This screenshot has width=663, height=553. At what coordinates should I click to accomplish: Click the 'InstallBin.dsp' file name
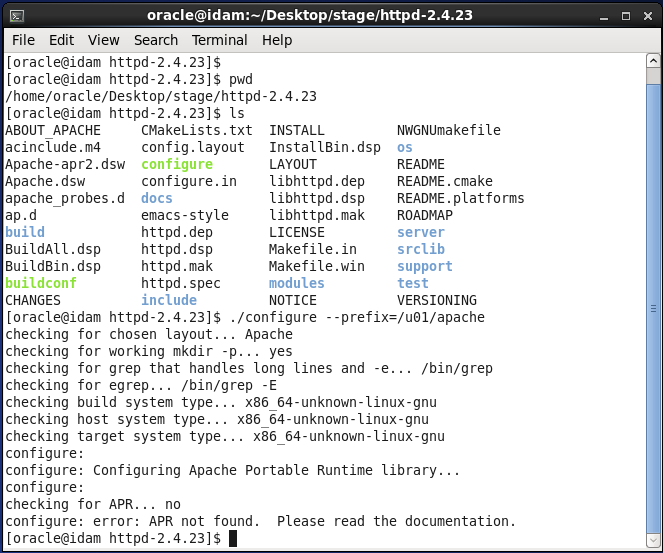[x=325, y=148]
